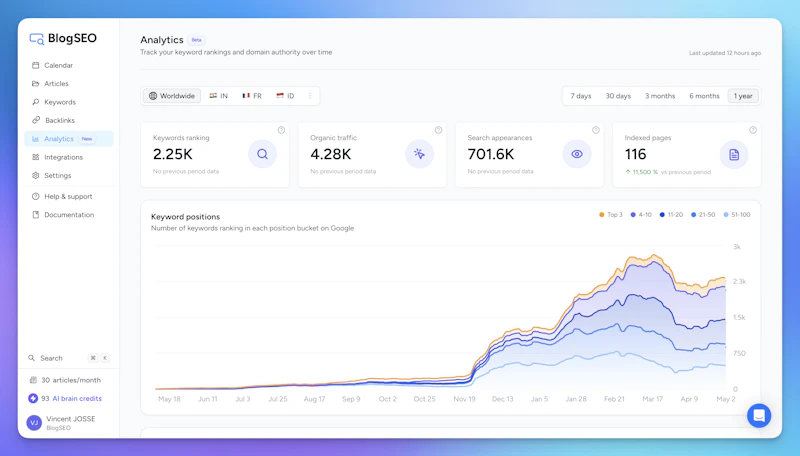Toggle 21-50 legend series
The width and height of the screenshot is (800, 456).
[703, 215]
